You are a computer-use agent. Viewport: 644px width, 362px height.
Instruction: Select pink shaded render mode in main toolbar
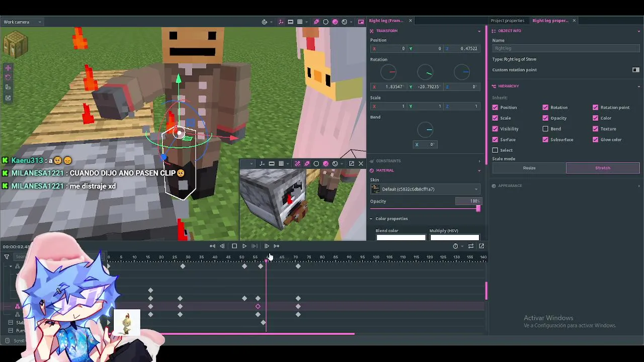(x=335, y=22)
